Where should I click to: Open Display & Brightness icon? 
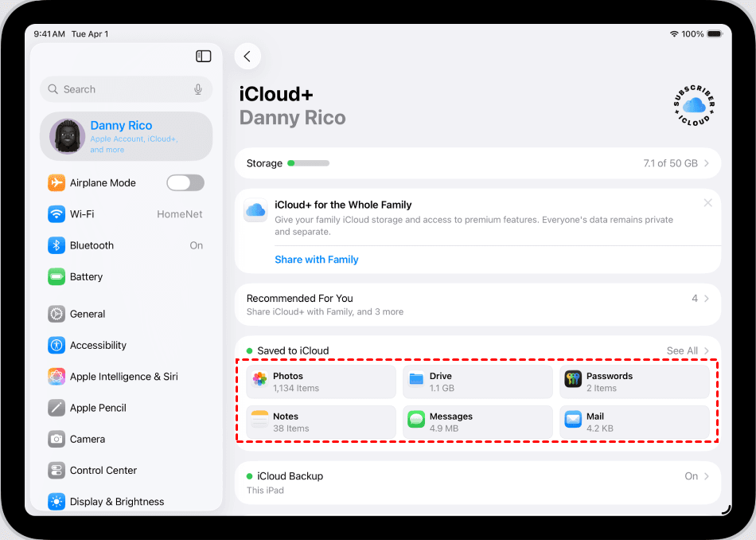[57, 502]
